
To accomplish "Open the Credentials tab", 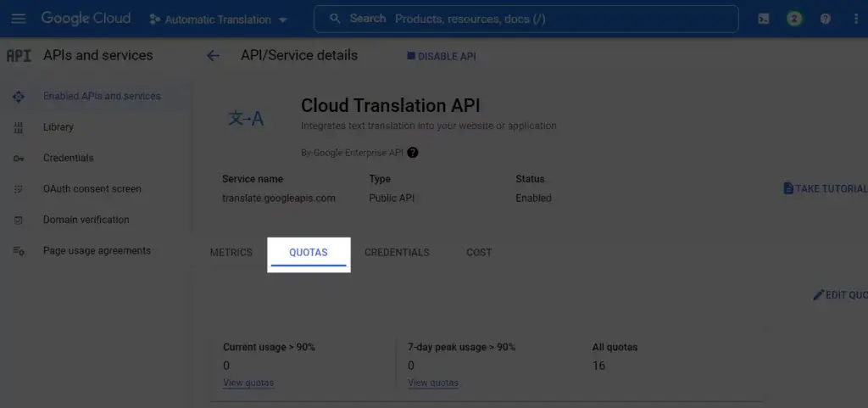I will point(397,253).
